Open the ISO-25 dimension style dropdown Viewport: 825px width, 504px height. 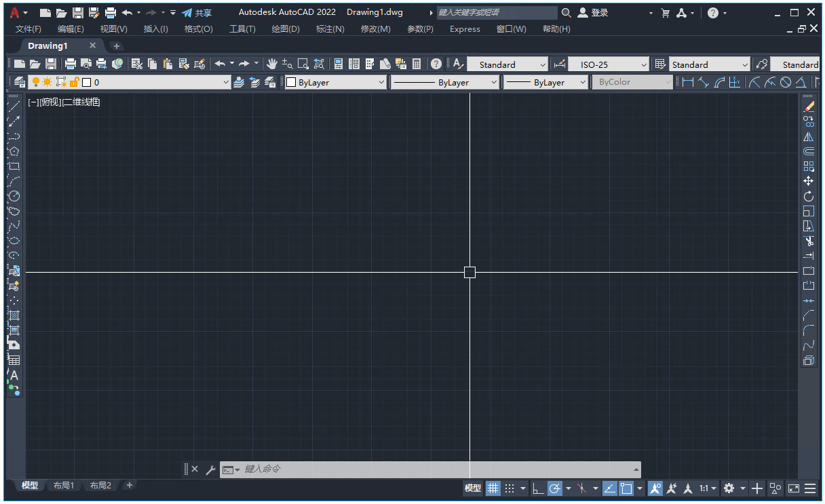(x=643, y=64)
